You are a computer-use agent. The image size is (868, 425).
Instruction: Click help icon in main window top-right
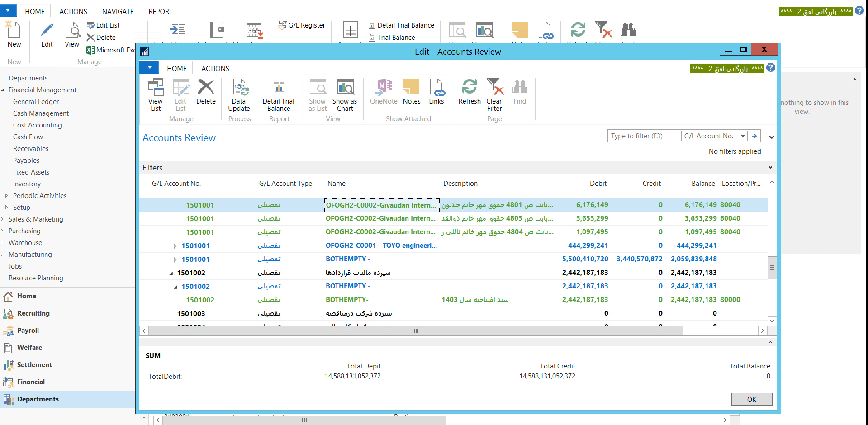tap(859, 11)
